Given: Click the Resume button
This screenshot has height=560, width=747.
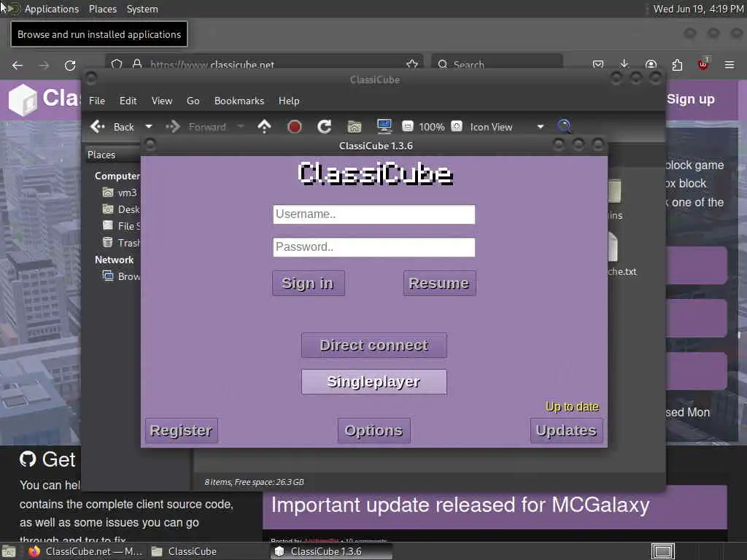Looking at the screenshot, I should [x=439, y=284].
